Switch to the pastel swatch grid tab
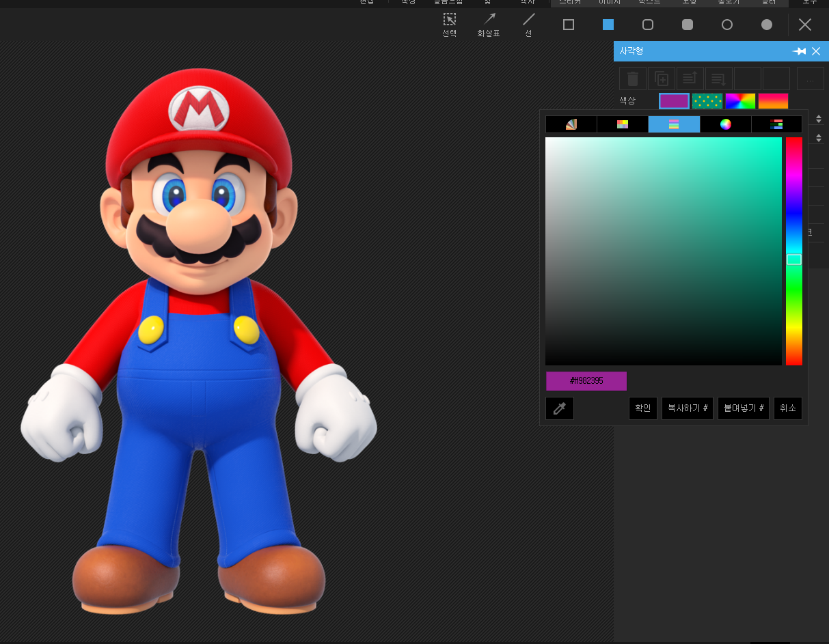The image size is (829, 644). pos(623,124)
